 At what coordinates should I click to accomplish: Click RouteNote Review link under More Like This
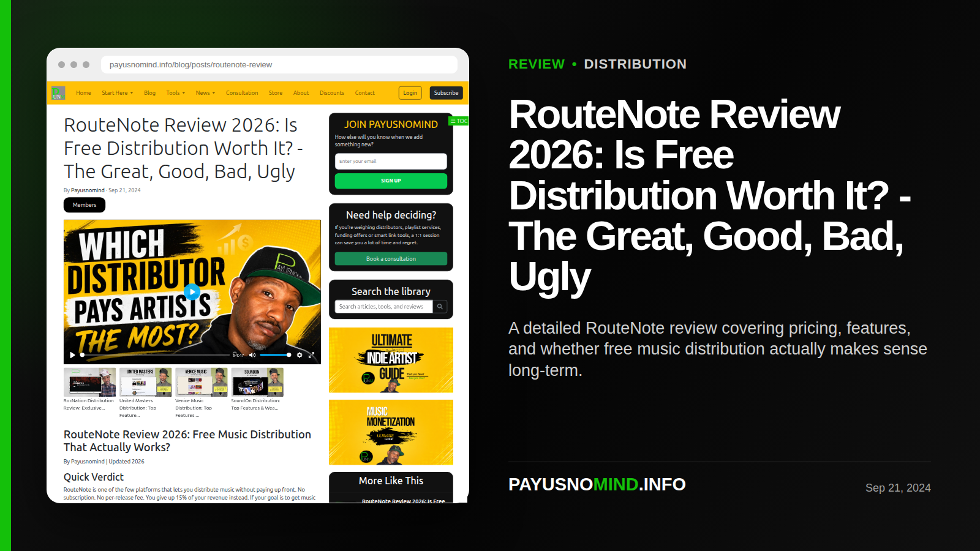403,500
